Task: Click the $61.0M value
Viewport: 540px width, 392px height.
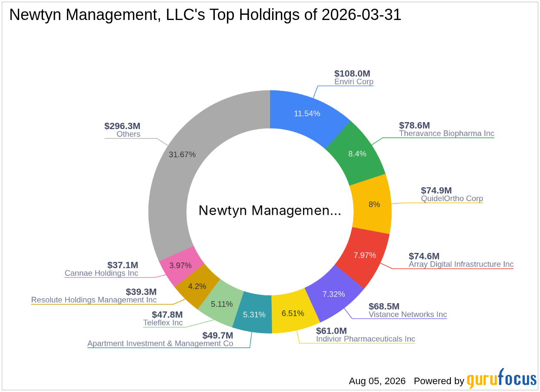Action: [x=331, y=331]
